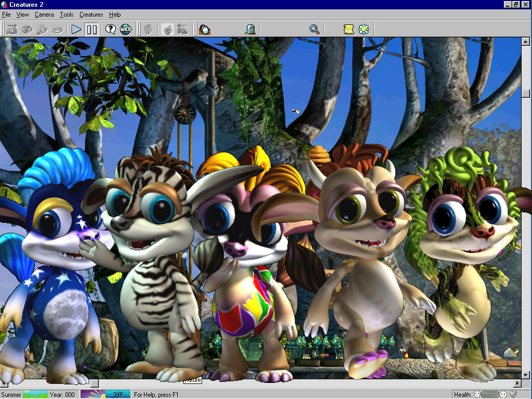Screen dimensions: 532x399
Task: Click the blue flower icon
Action: pyautogui.click(x=364, y=30)
